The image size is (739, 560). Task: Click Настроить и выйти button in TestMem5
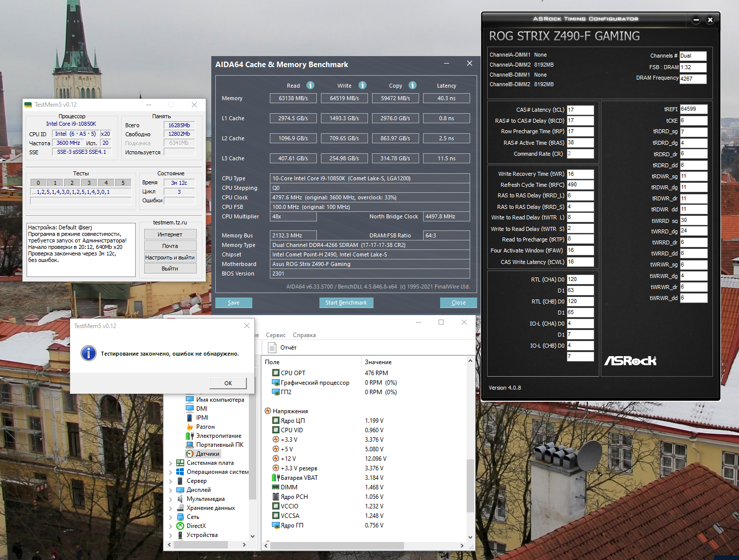(170, 257)
